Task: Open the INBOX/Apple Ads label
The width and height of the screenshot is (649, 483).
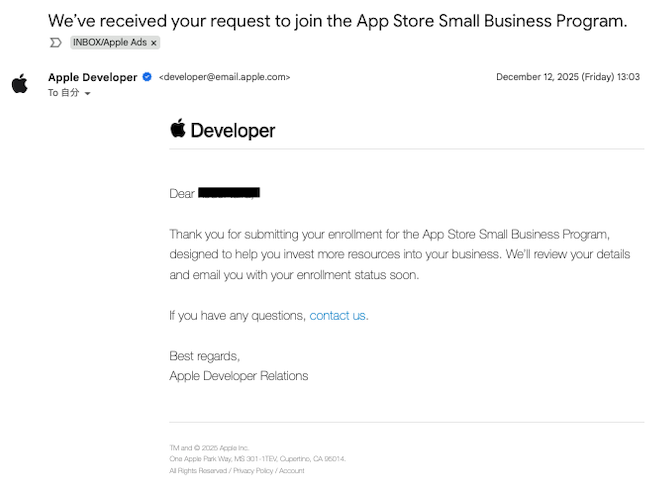Action: (x=108, y=43)
